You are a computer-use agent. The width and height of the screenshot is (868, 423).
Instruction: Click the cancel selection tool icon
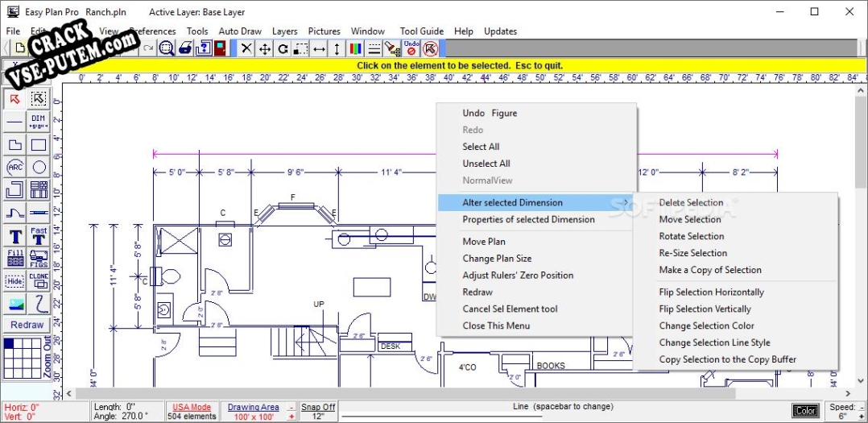point(430,48)
